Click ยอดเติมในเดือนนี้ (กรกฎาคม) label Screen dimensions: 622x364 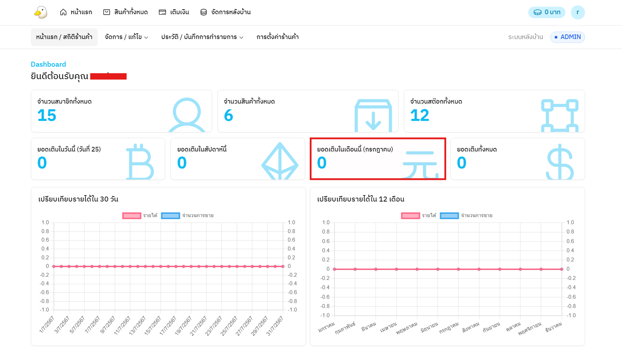click(x=355, y=149)
